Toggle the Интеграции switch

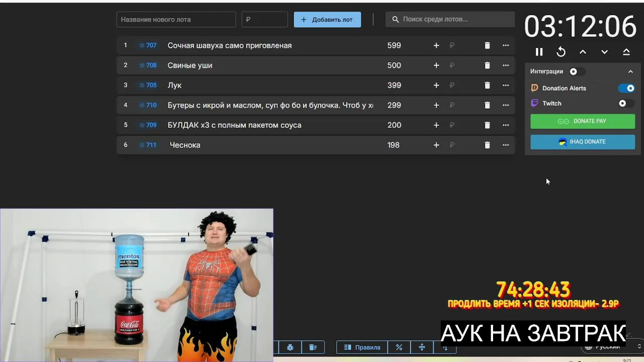(577, 71)
